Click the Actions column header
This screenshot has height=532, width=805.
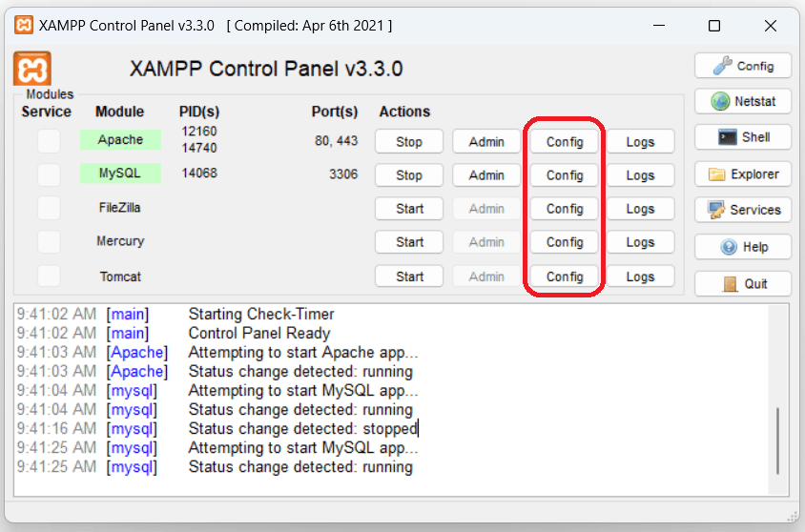click(404, 112)
